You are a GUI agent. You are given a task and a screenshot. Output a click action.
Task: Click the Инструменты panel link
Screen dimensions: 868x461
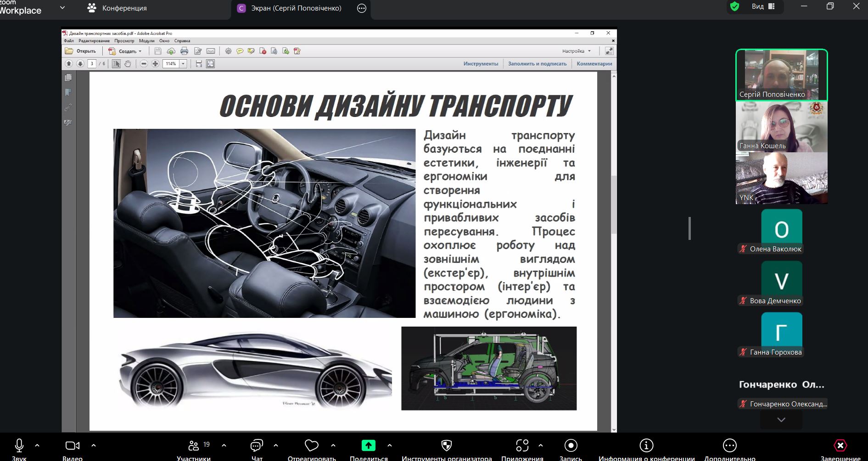coord(481,64)
